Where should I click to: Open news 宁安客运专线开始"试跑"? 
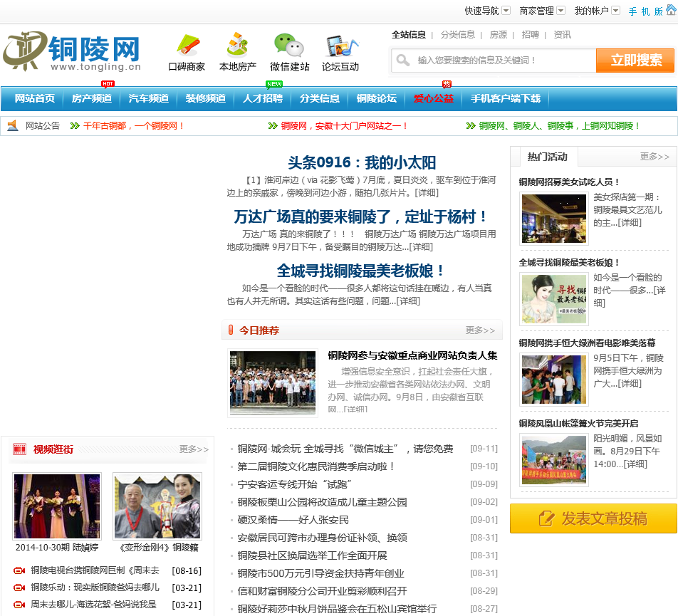294,484
